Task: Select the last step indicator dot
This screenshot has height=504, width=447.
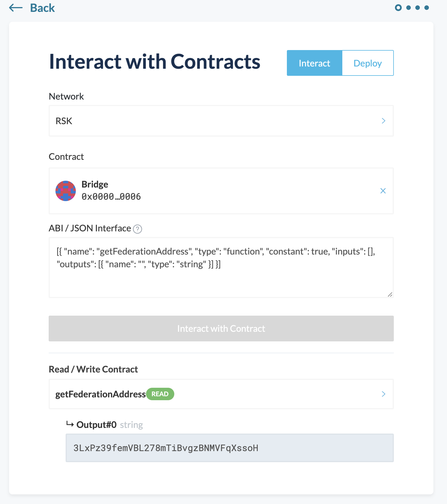Action: (427, 8)
